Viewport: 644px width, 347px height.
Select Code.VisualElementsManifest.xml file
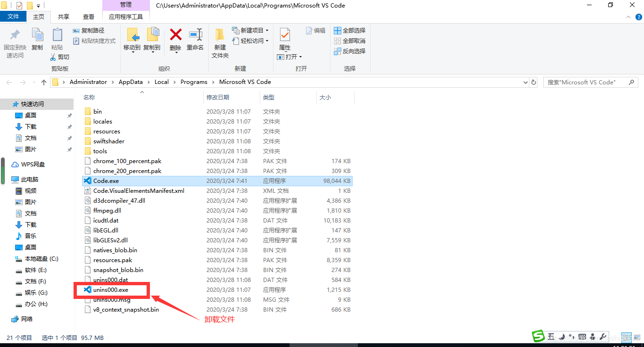click(139, 191)
